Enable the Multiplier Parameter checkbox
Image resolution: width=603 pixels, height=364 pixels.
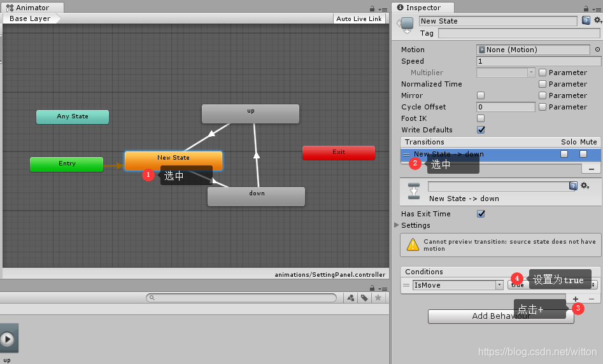[543, 73]
